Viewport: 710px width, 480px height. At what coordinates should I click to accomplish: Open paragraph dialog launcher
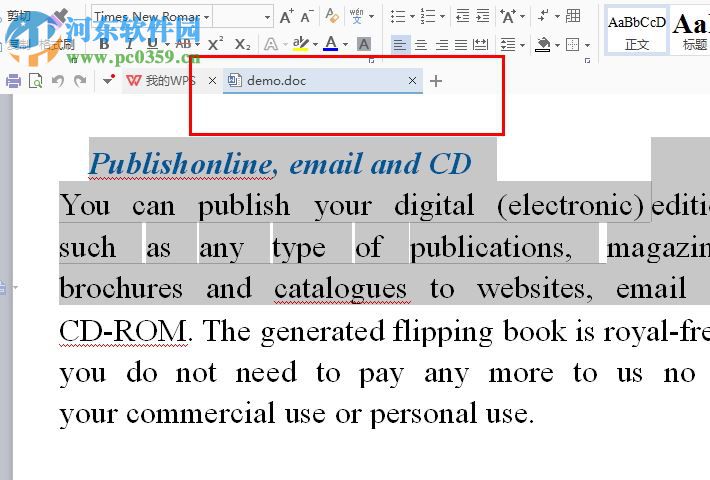point(587,60)
